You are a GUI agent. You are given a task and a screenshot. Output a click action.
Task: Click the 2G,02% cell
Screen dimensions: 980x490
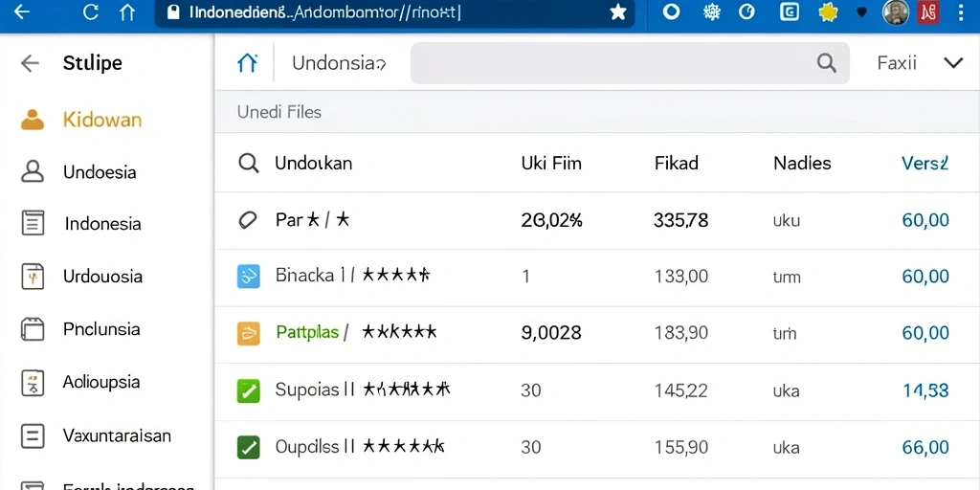pos(552,220)
